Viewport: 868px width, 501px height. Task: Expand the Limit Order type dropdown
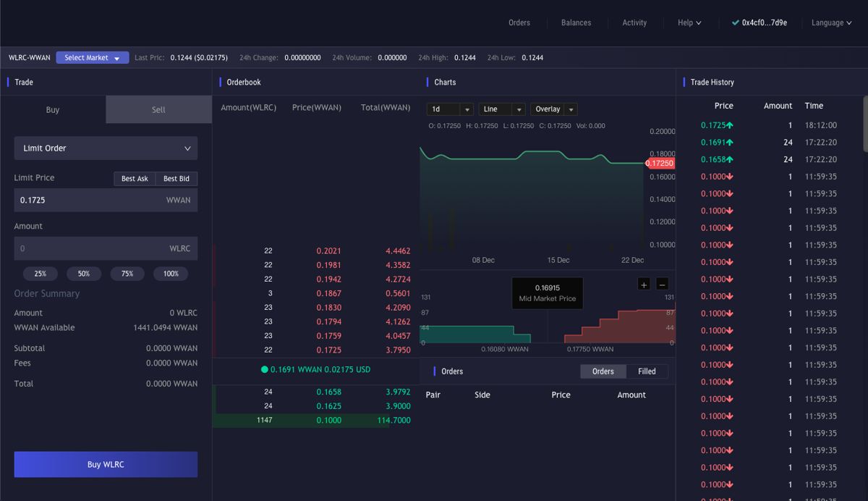(106, 148)
